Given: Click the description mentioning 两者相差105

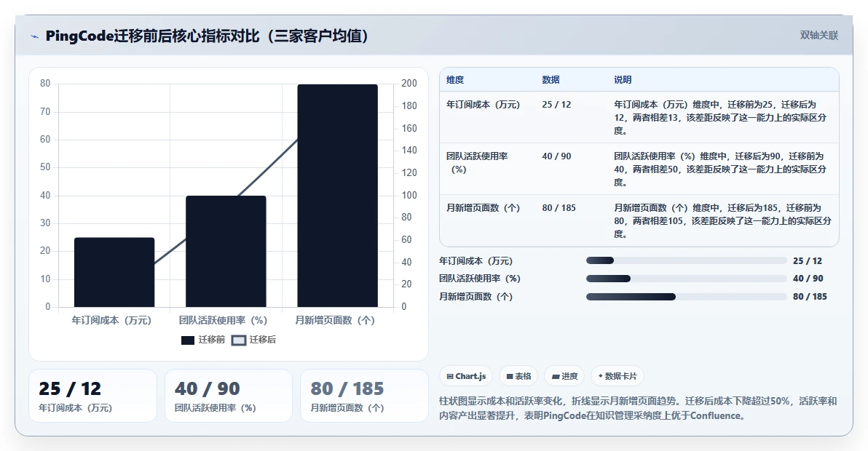Looking at the screenshot, I should point(722,221).
